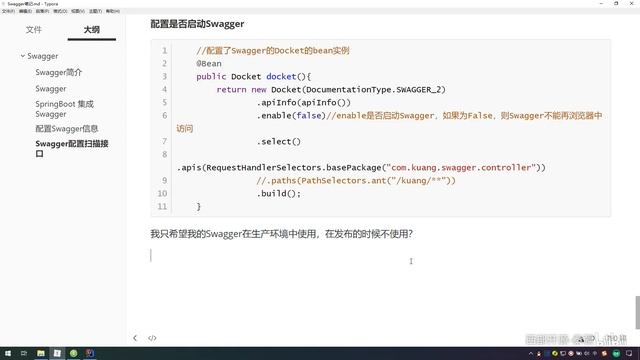Select the Swagger配置扫描接口 outline heading
This screenshot has width=640, height=360.
[71, 148]
